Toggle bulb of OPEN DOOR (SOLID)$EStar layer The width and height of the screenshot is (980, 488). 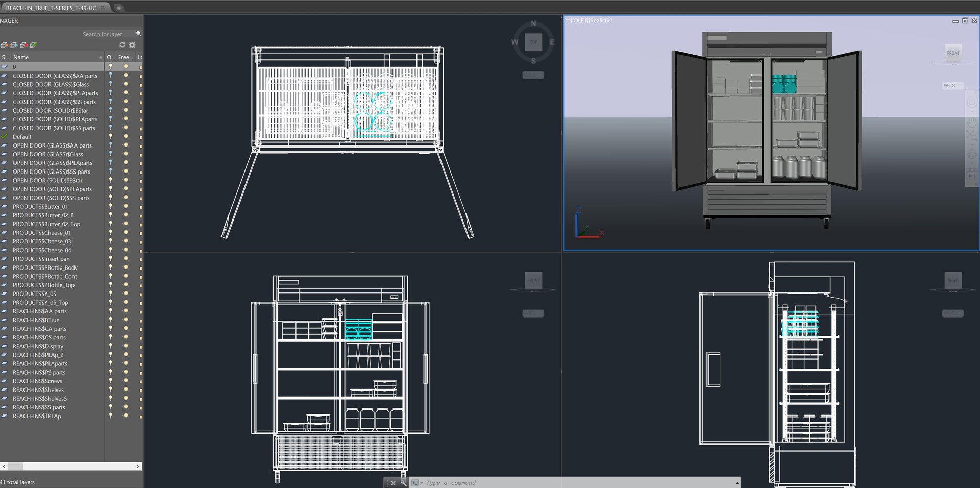110,180
